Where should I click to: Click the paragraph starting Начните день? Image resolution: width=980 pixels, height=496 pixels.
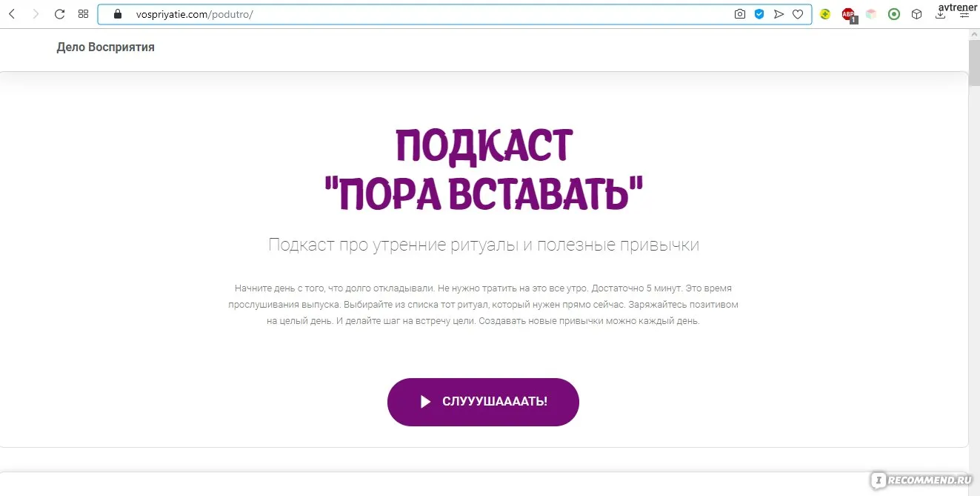(x=484, y=304)
